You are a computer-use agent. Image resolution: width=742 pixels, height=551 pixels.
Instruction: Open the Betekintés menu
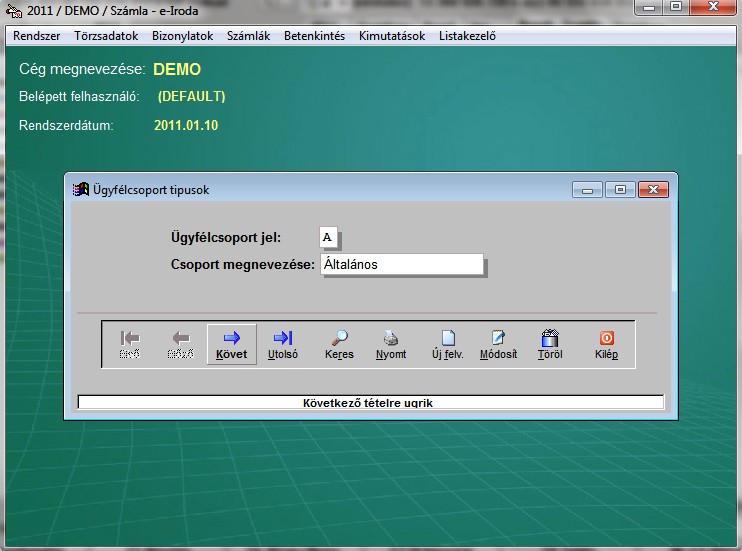pos(314,36)
